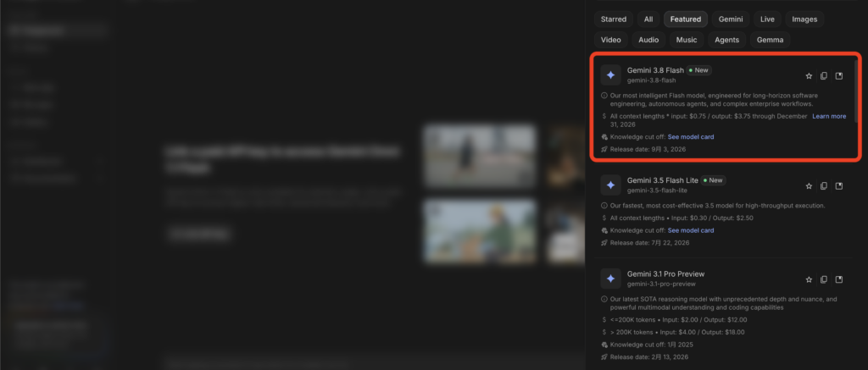Copy the gemini-3.1-pro-preview model ID
868x370 pixels.
824,279
